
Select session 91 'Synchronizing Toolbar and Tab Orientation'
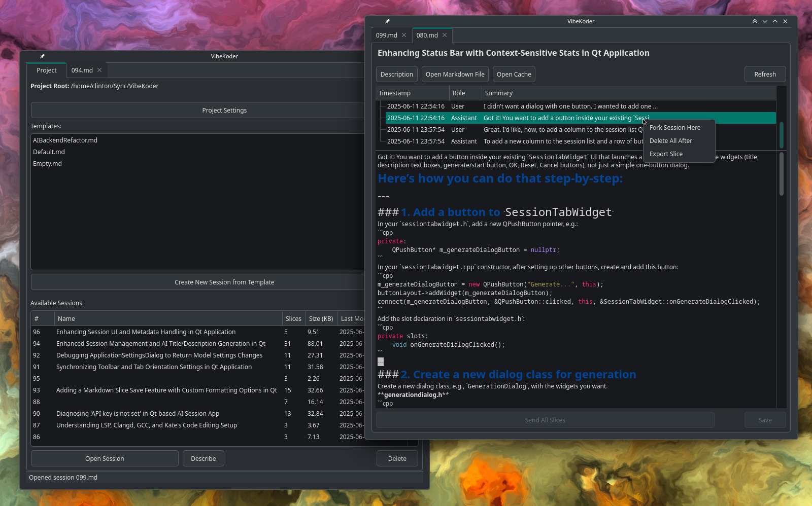click(x=198, y=367)
